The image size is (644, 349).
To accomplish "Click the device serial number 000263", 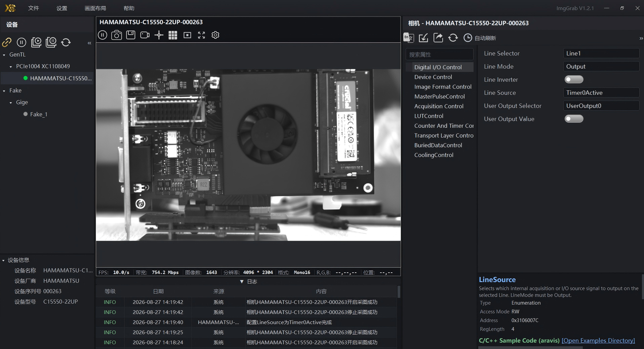I will pos(52,292).
